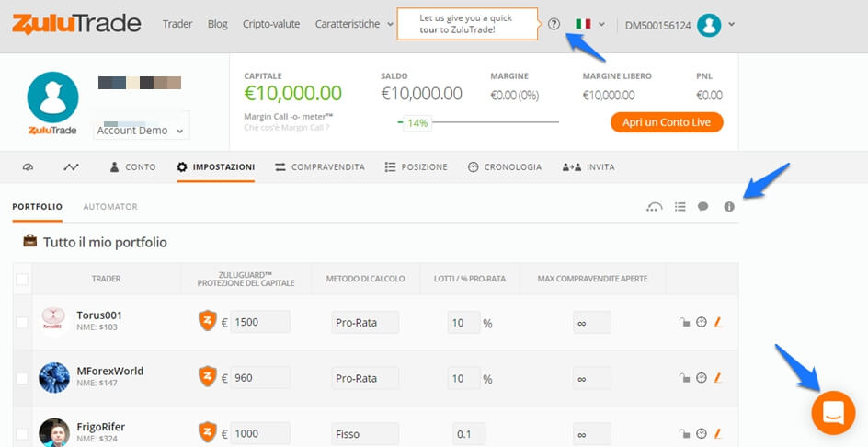Open the Italian flag language dropdown
This screenshot has height=447, width=868.
(x=590, y=24)
